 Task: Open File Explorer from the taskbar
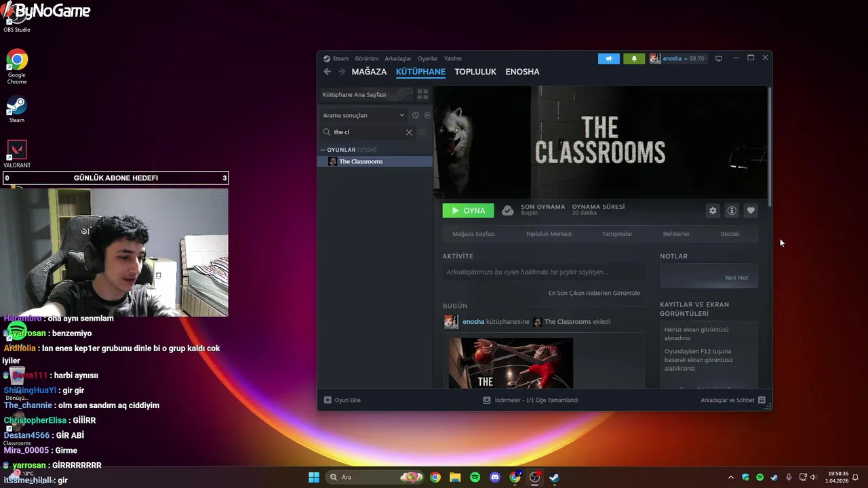pos(455,477)
